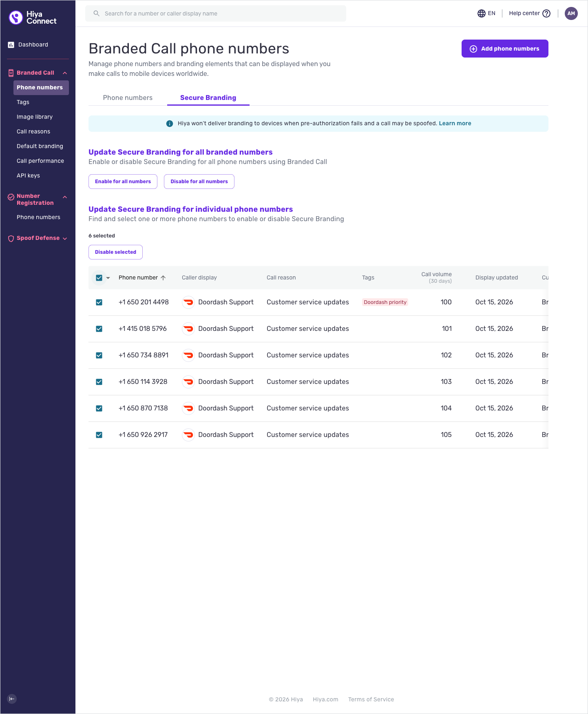Click Enable for all numbers
Viewport: 588px width, 714px height.
pos(123,182)
